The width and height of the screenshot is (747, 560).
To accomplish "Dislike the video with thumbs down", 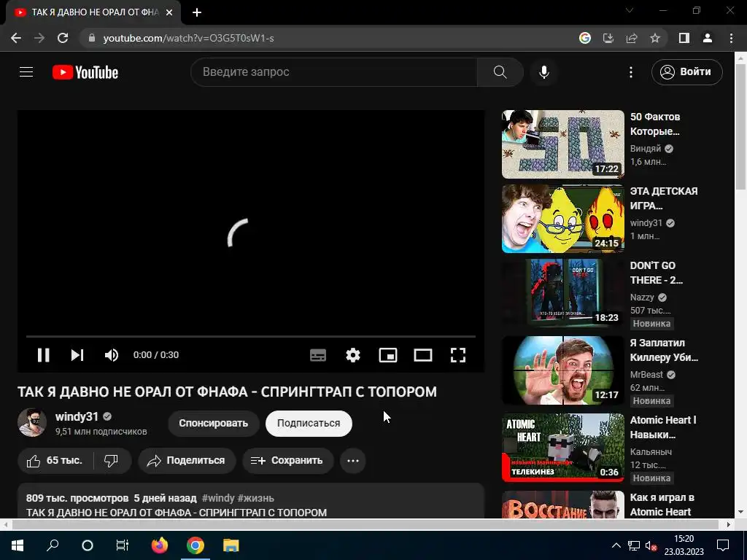I will click(x=111, y=461).
